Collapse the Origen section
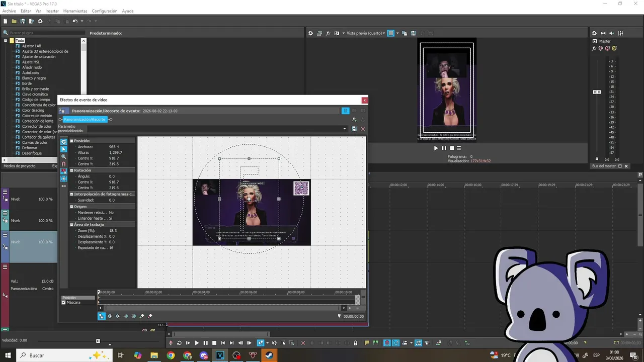Viewport: 644px width, 362px height. [72, 207]
